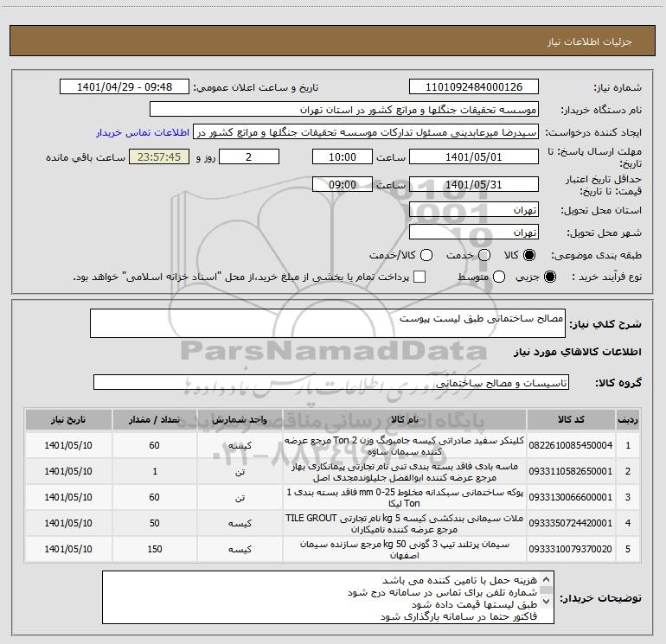Click the price validity date 1401/05/31

pyautogui.click(x=474, y=185)
